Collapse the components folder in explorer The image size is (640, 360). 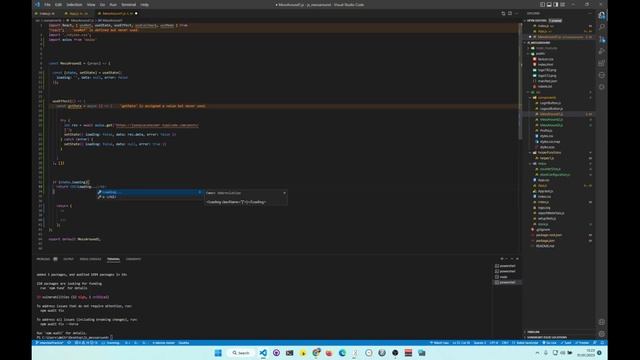click(547, 98)
